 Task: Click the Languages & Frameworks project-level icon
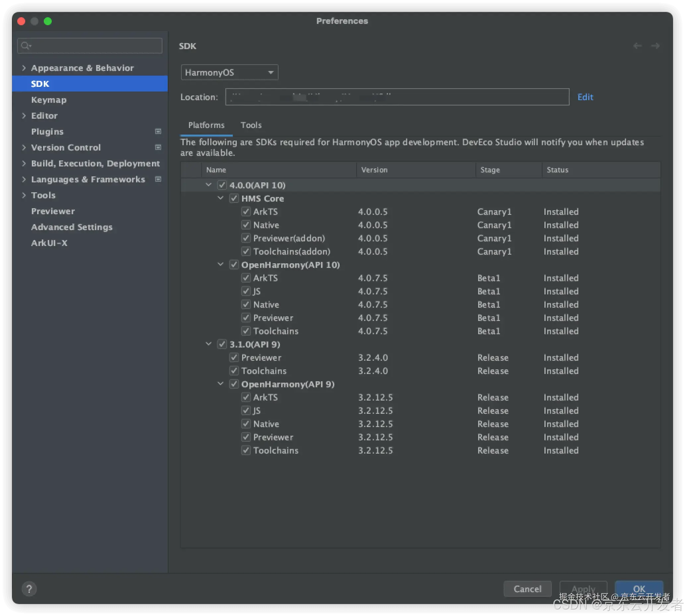[158, 179]
